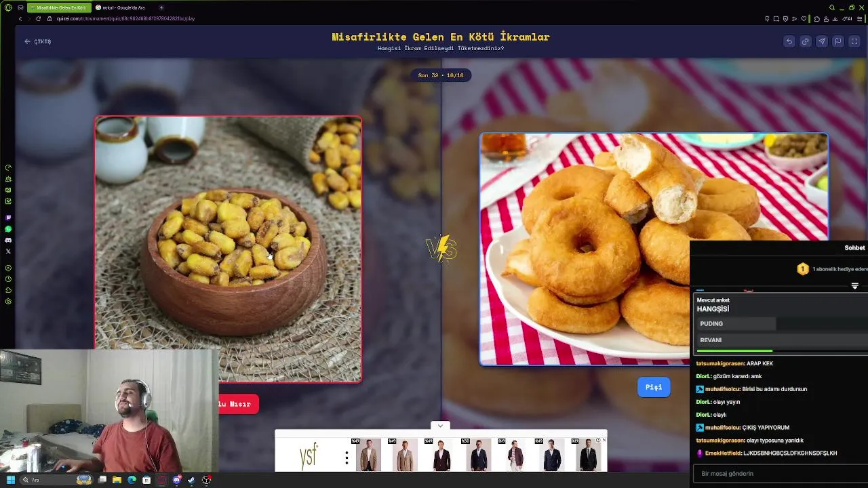Screen dimensions: 868x488
Task: Switch to the Misafirlikte Gelen En Kötü tab
Action: (59, 7)
